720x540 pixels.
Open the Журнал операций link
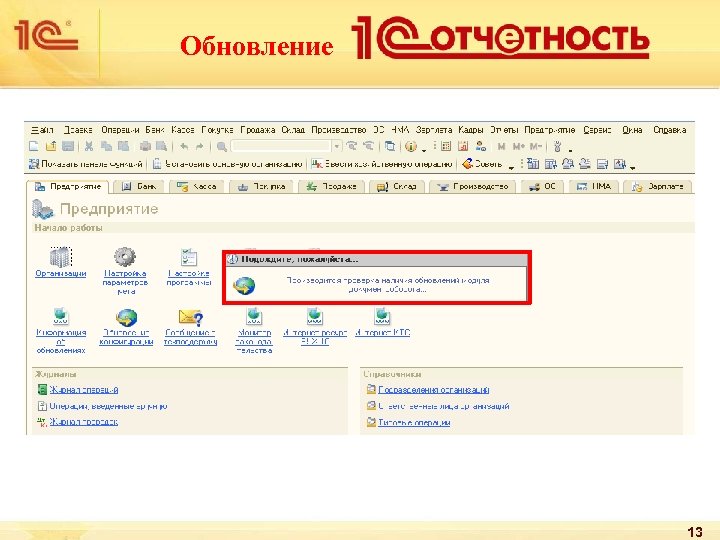(x=84, y=390)
